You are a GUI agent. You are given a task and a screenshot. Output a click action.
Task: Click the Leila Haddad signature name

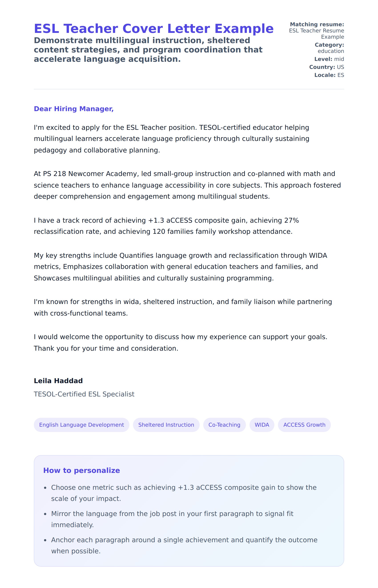[x=58, y=381]
